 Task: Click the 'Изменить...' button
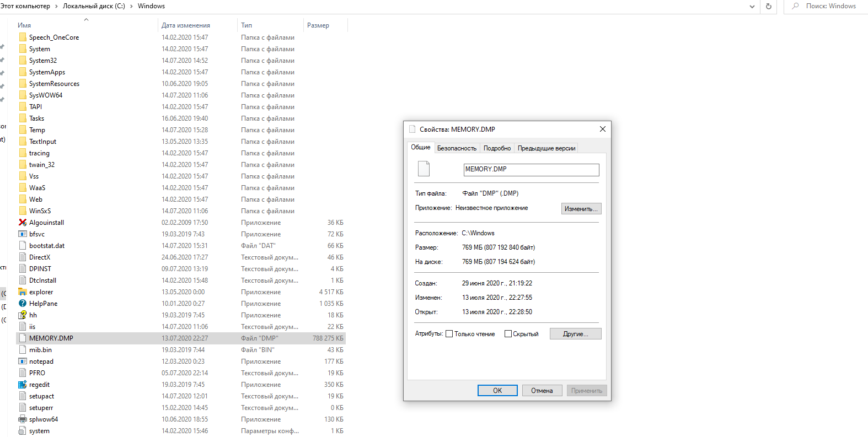click(581, 209)
